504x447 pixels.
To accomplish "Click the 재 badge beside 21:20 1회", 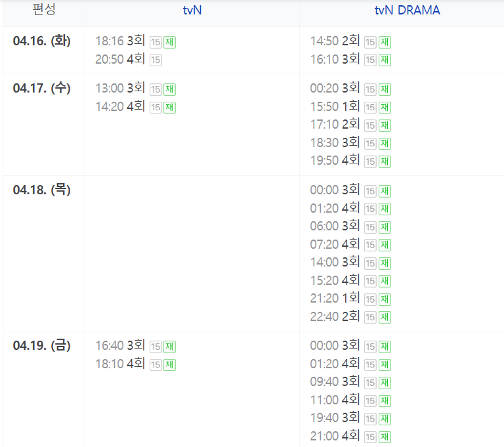I will point(385,299).
